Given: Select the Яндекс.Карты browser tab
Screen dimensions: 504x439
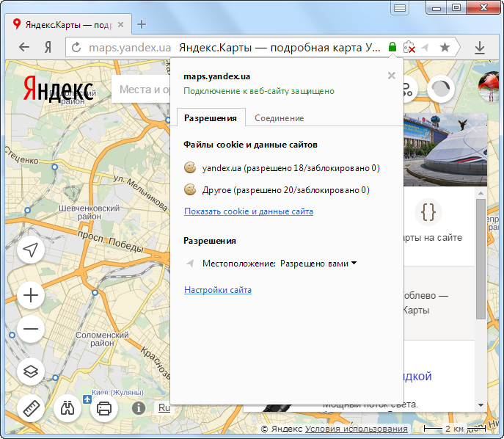Looking at the screenshot, I should coord(68,24).
